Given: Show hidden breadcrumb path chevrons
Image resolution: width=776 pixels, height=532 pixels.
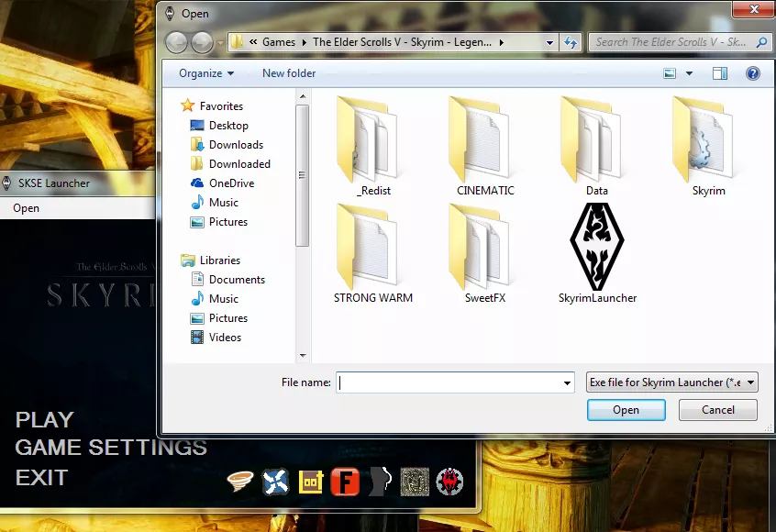Looking at the screenshot, I should coord(253,42).
